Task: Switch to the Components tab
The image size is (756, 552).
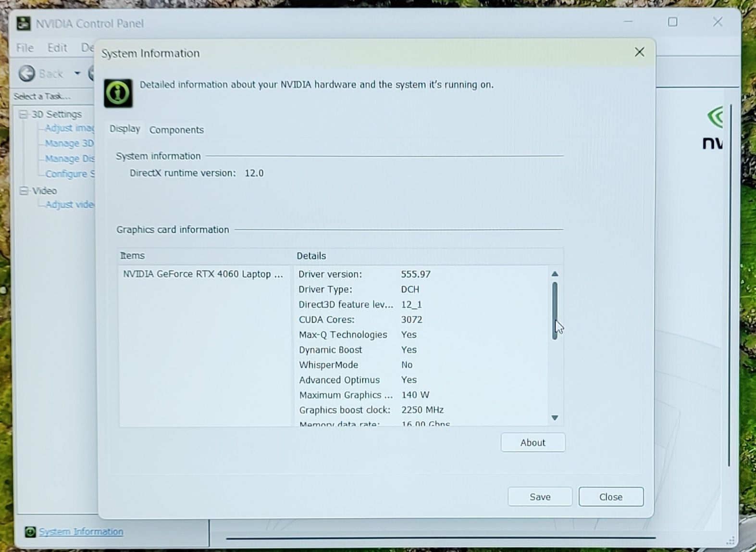Action: pyautogui.click(x=176, y=130)
